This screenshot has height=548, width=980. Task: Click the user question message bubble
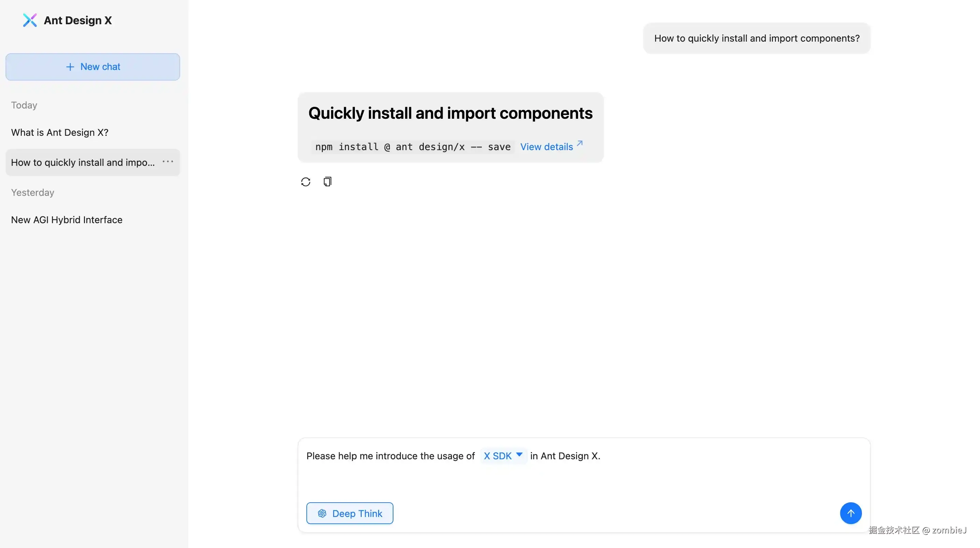click(756, 39)
